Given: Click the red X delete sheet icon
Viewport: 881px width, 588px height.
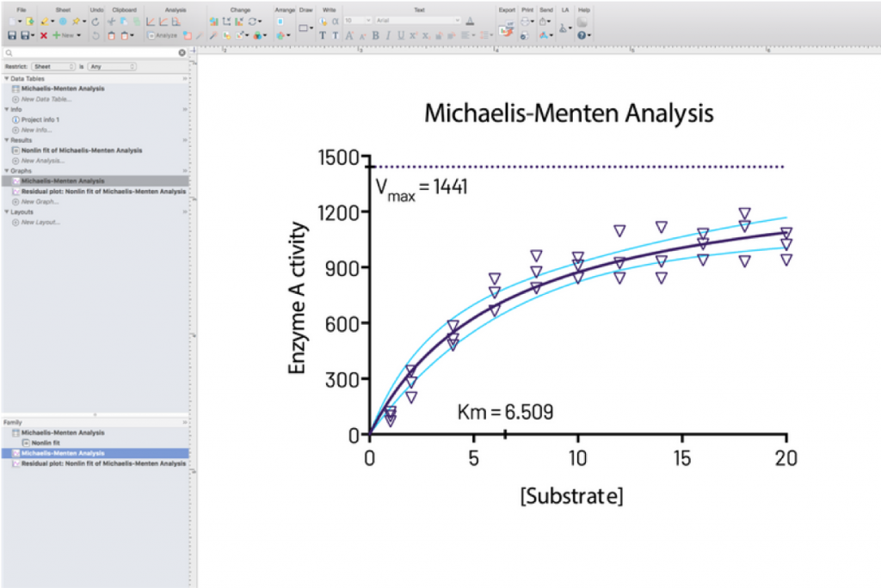Looking at the screenshot, I should click(43, 35).
